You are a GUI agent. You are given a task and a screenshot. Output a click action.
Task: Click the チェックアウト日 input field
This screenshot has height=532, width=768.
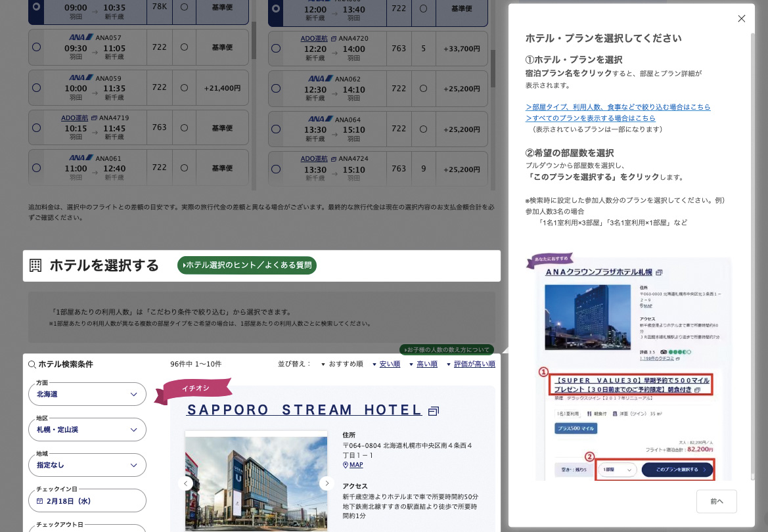(87, 529)
